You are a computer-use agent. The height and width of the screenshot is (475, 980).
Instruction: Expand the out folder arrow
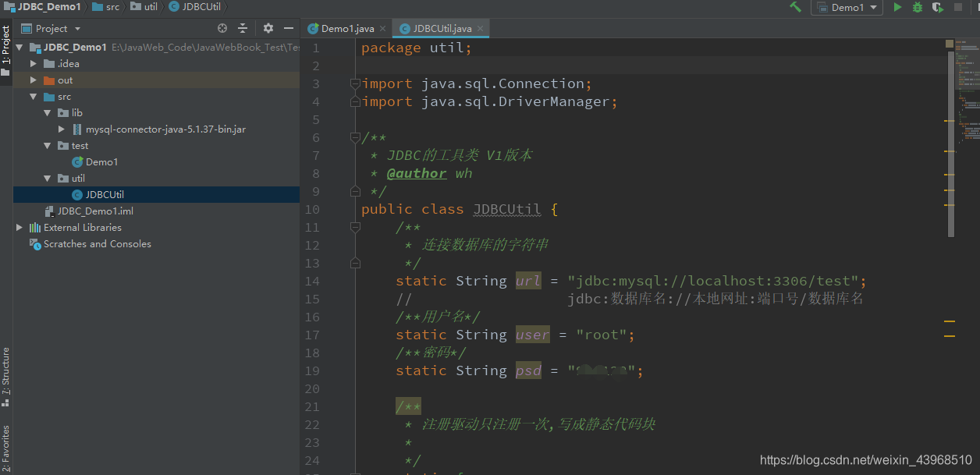point(34,80)
